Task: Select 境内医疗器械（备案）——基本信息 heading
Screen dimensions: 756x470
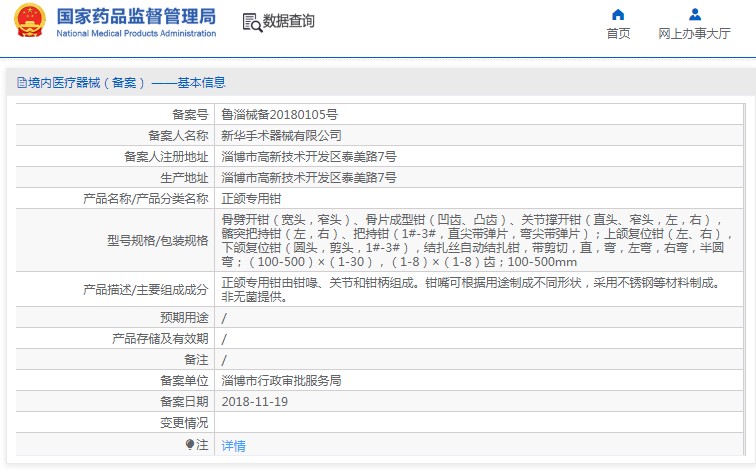Action: tap(127, 83)
